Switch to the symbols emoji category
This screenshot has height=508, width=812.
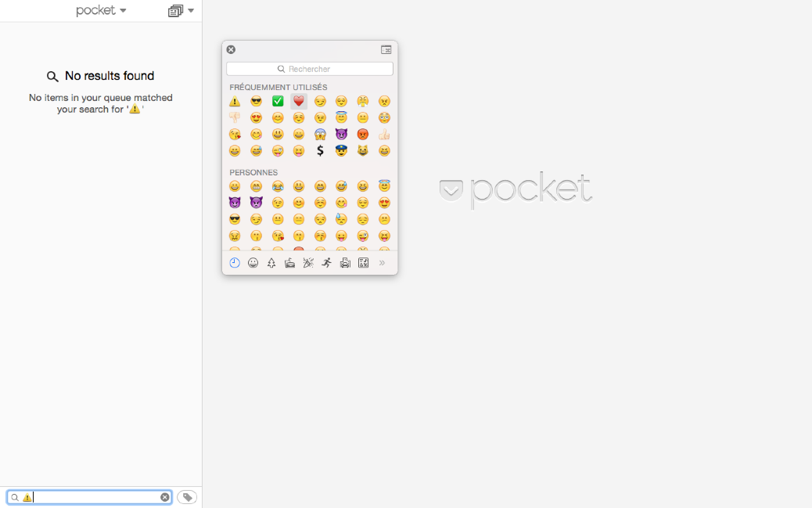click(x=364, y=263)
